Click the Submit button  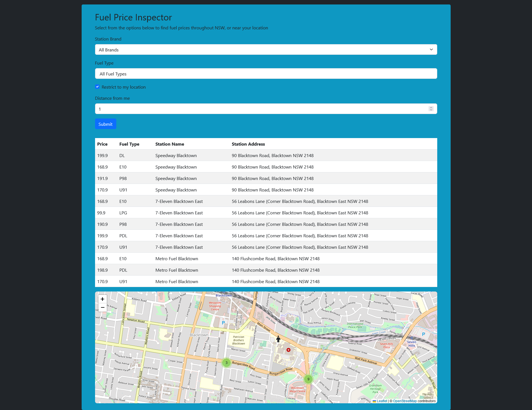click(105, 124)
